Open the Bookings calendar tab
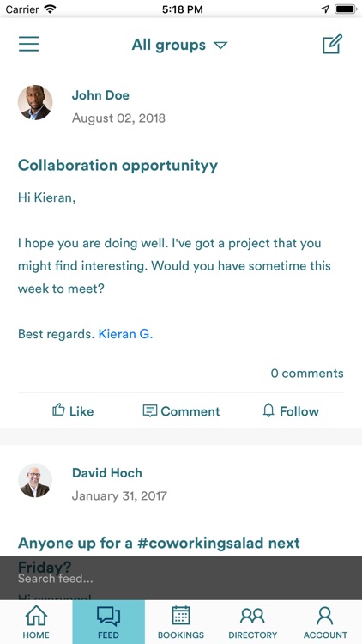The height and width of the screenshot is (644, 362). pyautogui.click(x=181, y=622)
